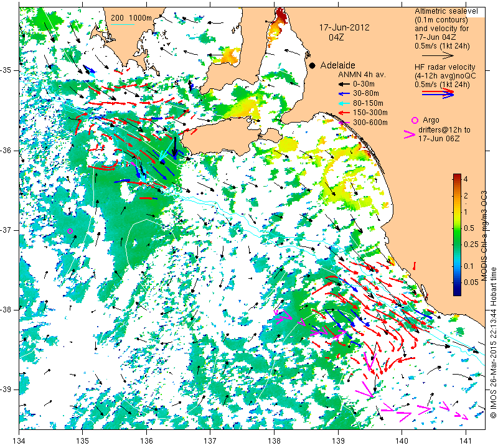
Task: Select the colorbar tick value '2'
Action: (466, 195)
